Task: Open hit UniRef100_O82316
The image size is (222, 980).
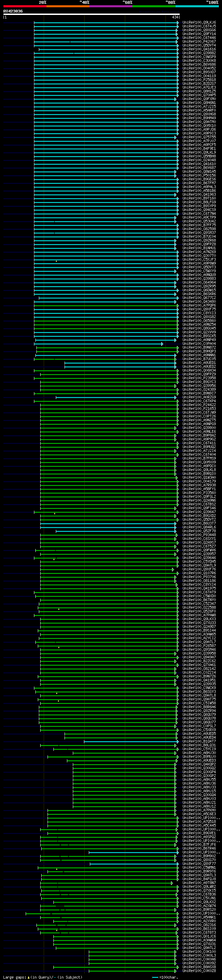Action: pos(199,925)
